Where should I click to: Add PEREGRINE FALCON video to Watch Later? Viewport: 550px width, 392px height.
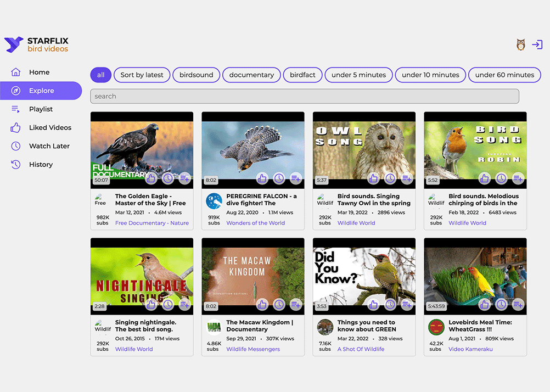coord(279,178)
